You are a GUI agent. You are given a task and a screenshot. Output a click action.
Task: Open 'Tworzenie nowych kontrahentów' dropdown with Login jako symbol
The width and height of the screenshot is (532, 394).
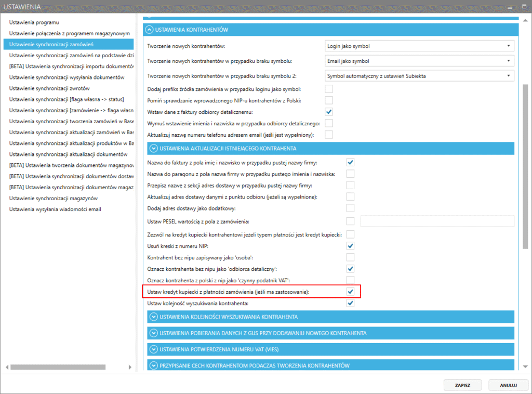(419, 46)
